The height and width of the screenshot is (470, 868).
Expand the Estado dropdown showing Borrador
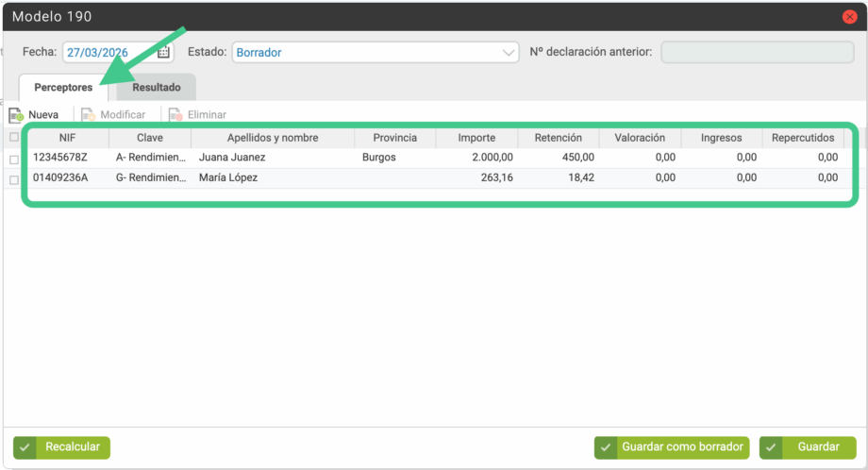point(509,53)
